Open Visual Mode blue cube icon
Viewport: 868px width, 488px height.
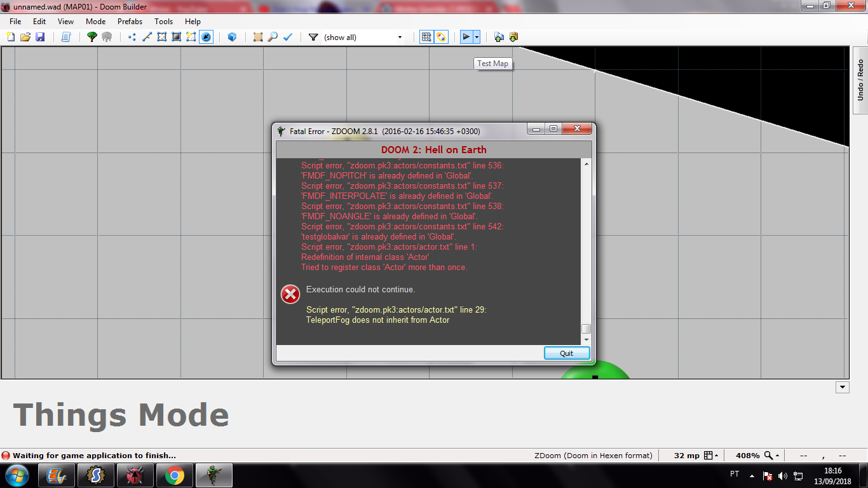pos(232,37)
